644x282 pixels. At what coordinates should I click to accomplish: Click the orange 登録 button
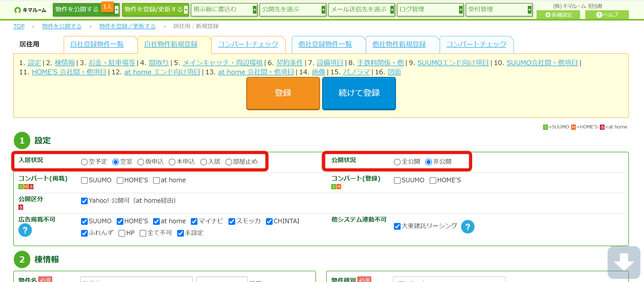[283, 93]
